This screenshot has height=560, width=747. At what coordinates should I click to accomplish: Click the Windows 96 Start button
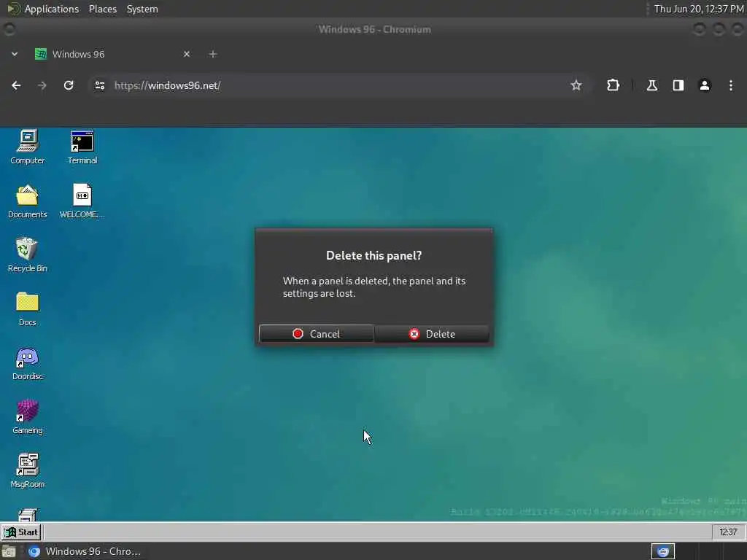21,532
